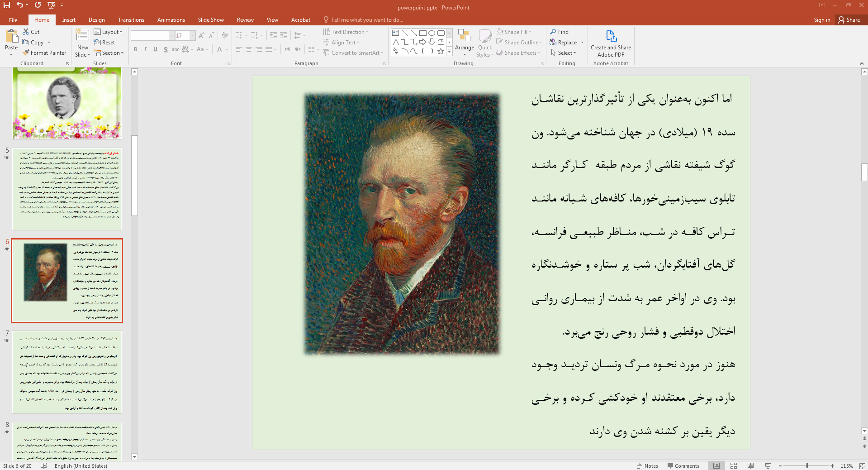868x470 pixels.
Task: Open the Select dropdown in Editing
Action: click(563, 53)
